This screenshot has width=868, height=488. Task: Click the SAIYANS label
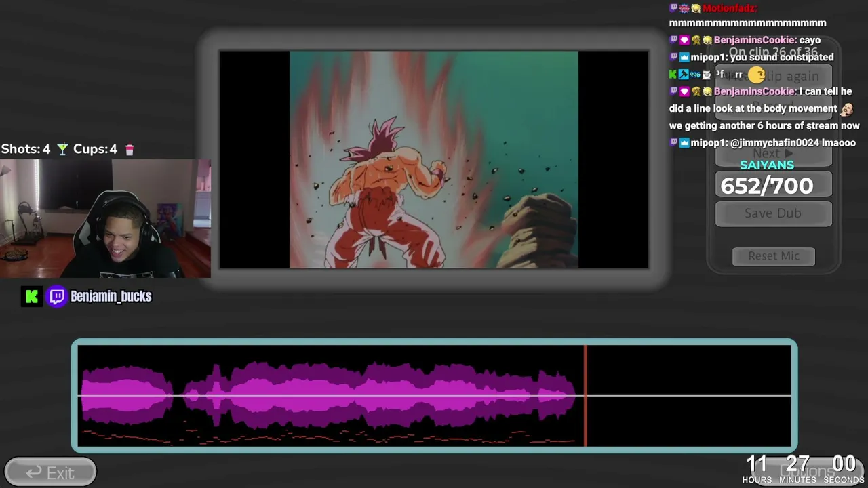(x=767, y=165)
